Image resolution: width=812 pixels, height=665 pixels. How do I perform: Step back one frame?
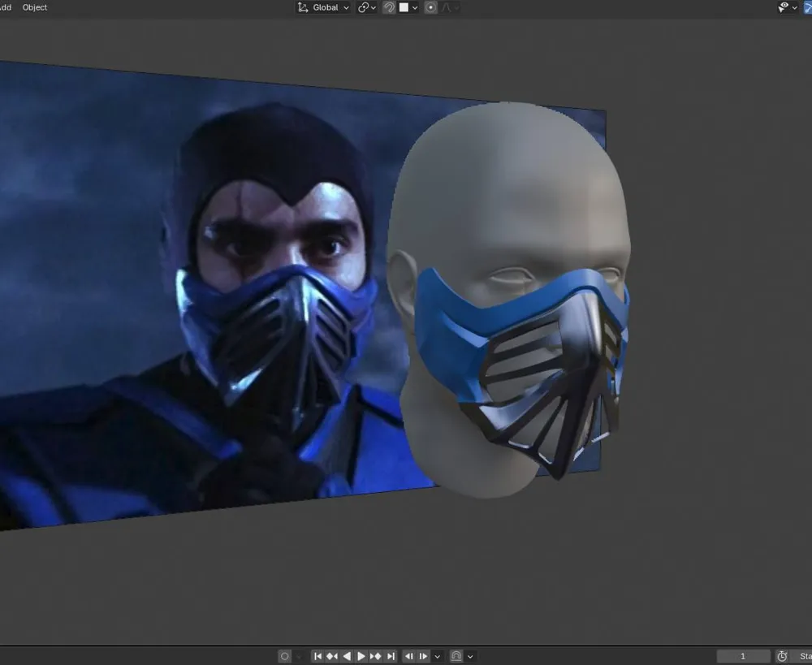(x=409, y=656)
